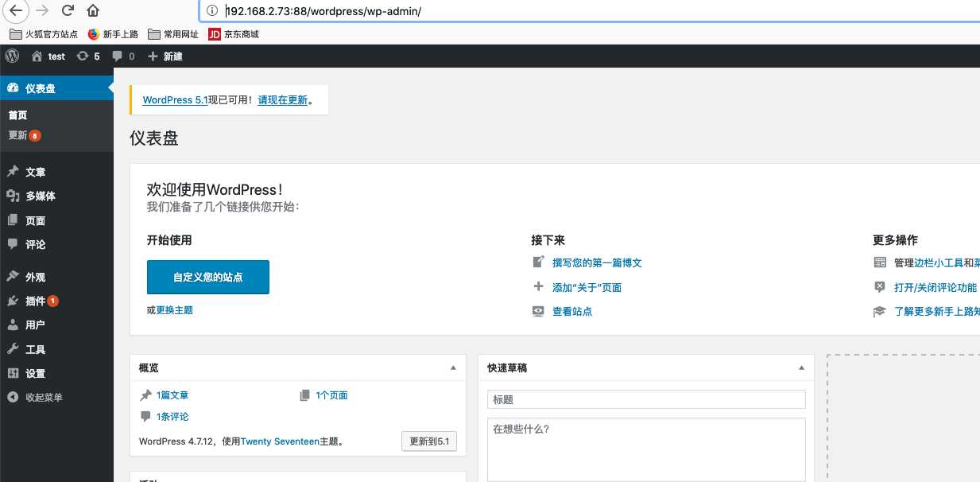980x482 pixels.
Task: Collapse the sidebar with 收起菜单
Action: coord(35,397)
